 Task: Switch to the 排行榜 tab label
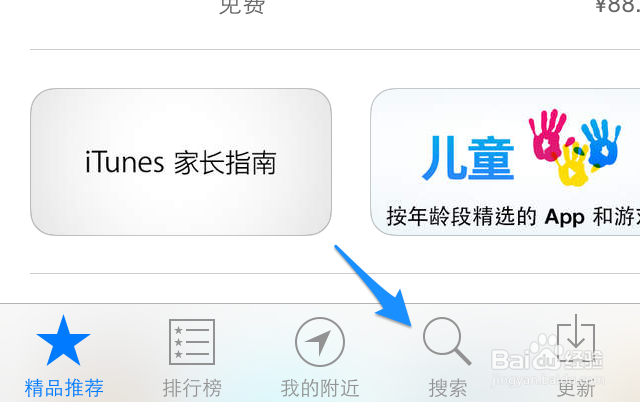click(192, 388)
